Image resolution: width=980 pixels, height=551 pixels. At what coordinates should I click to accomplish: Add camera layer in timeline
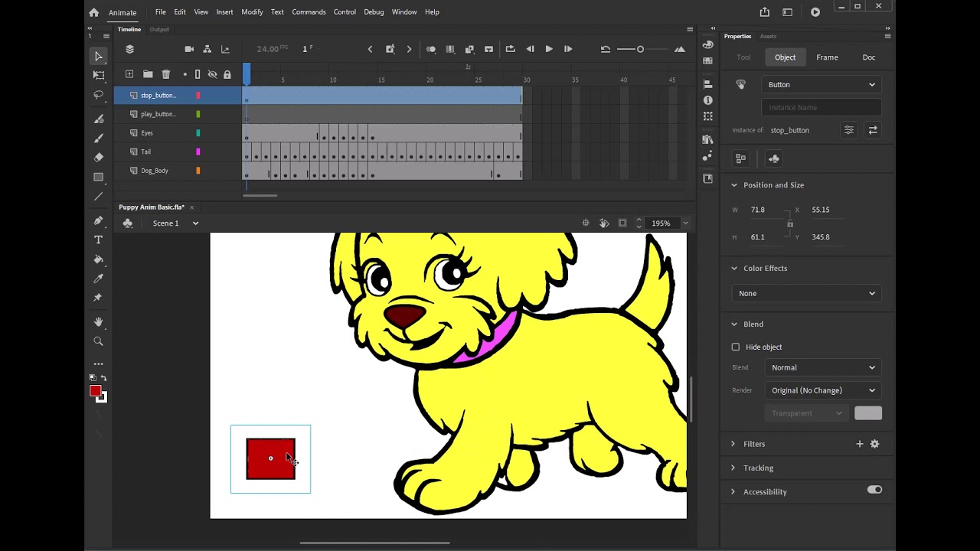(x=189, y=49)
